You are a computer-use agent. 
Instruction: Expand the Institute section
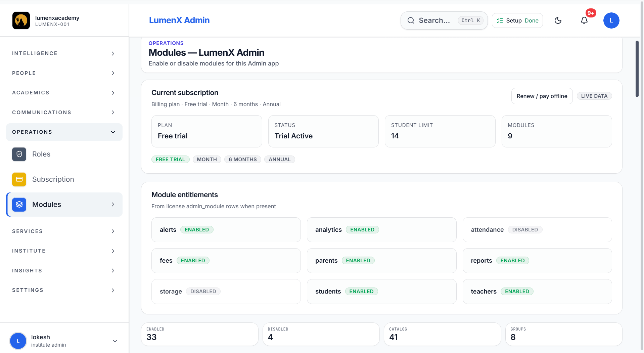click(64, 251)
